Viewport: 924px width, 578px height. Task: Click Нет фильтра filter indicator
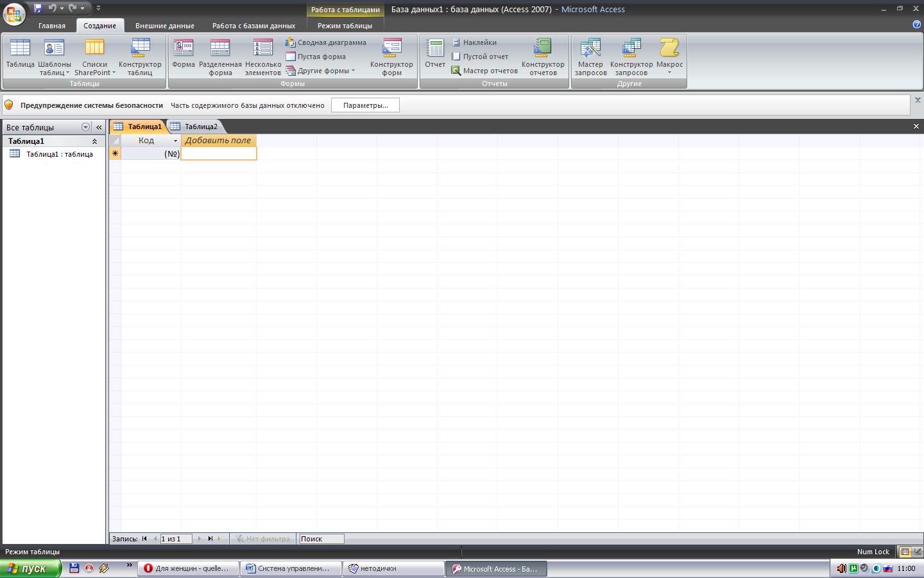tap(262, 539)
